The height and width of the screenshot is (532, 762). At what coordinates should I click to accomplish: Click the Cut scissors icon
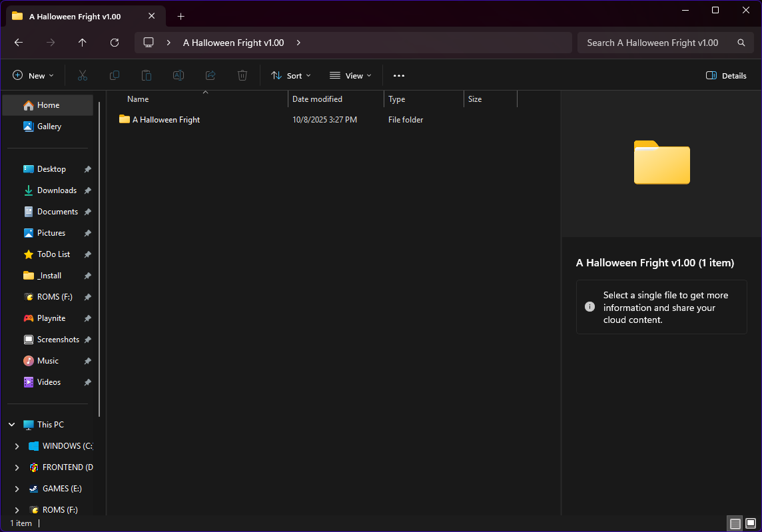[x=83, y=76]
